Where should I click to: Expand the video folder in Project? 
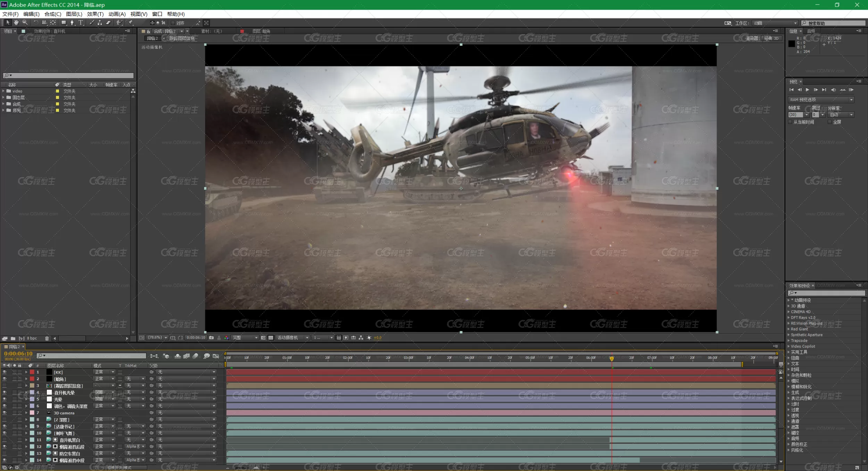pos(3,91)
